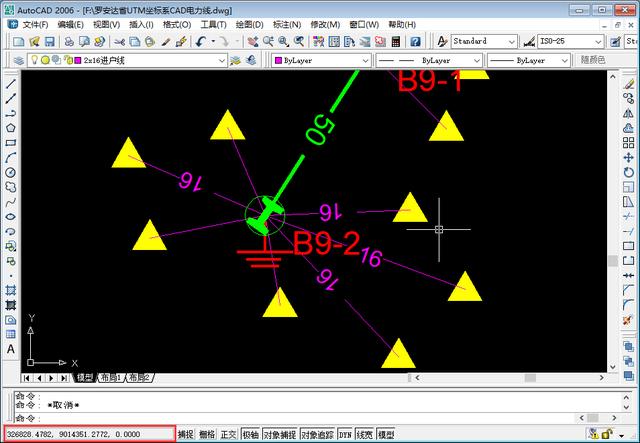Open the Standard text style dropdown
Screen dimensions: 640x443
point(484,42)
